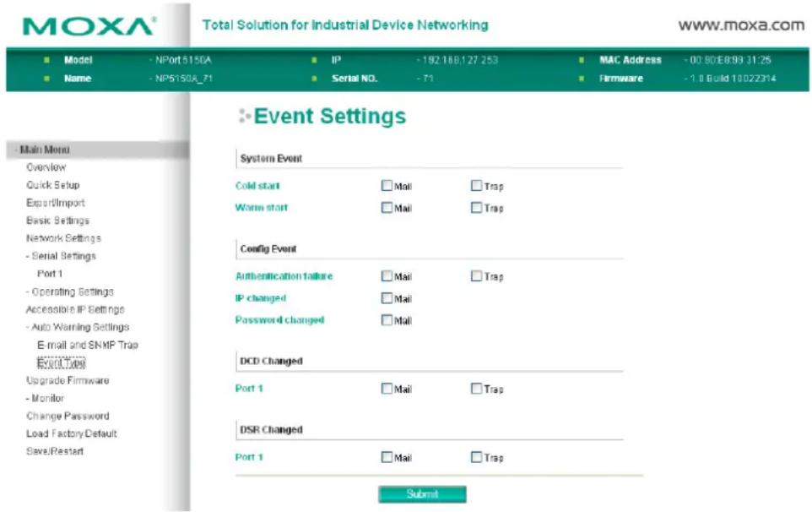Image resolution: width=812 pixels, height=512 pixels.
Task: Click the MOXA logo
Action: click(x=89, y=26)
